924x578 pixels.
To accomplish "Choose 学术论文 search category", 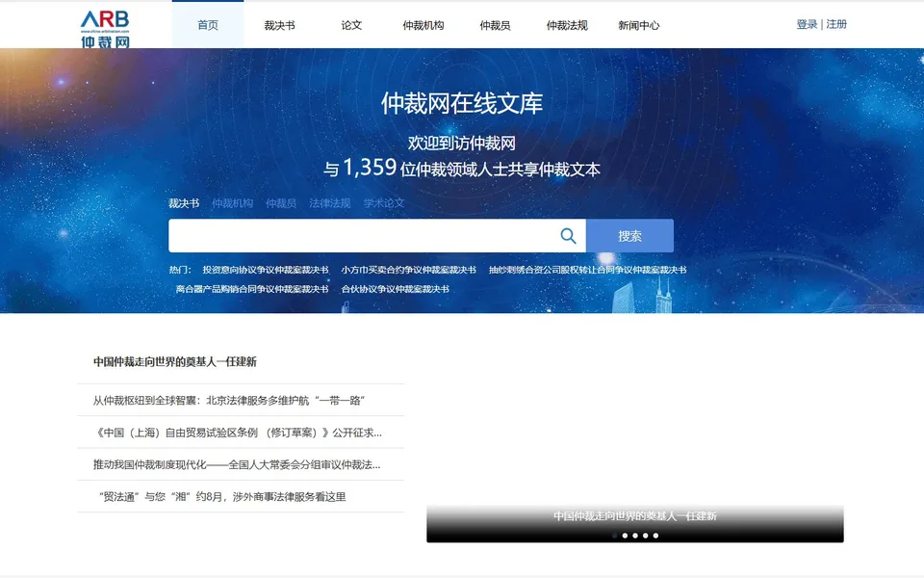I will (384, 203).
